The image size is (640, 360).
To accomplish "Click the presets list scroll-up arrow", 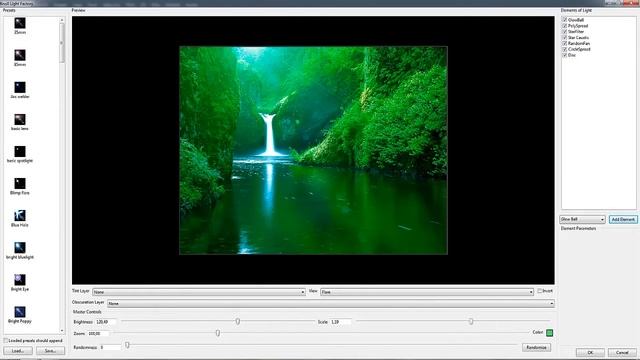I will tap(62, 20).
